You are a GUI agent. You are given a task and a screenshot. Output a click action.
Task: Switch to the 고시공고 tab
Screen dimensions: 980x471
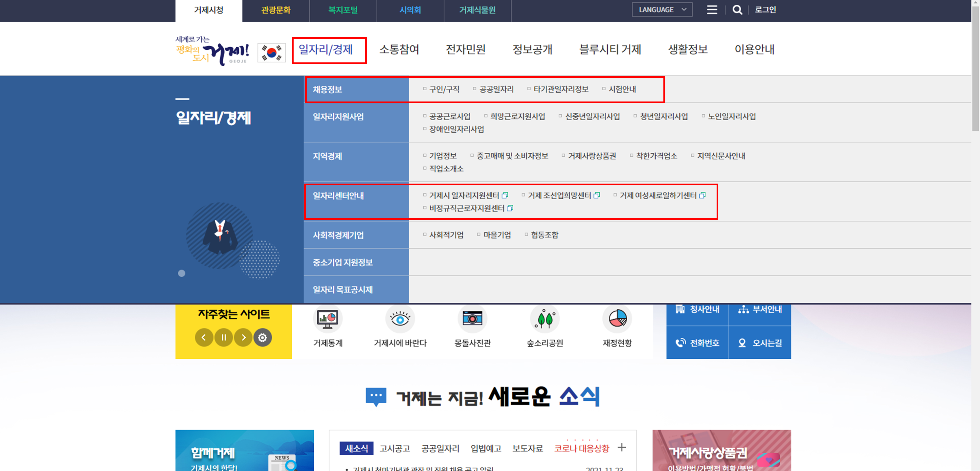click(x=394, y=449)
